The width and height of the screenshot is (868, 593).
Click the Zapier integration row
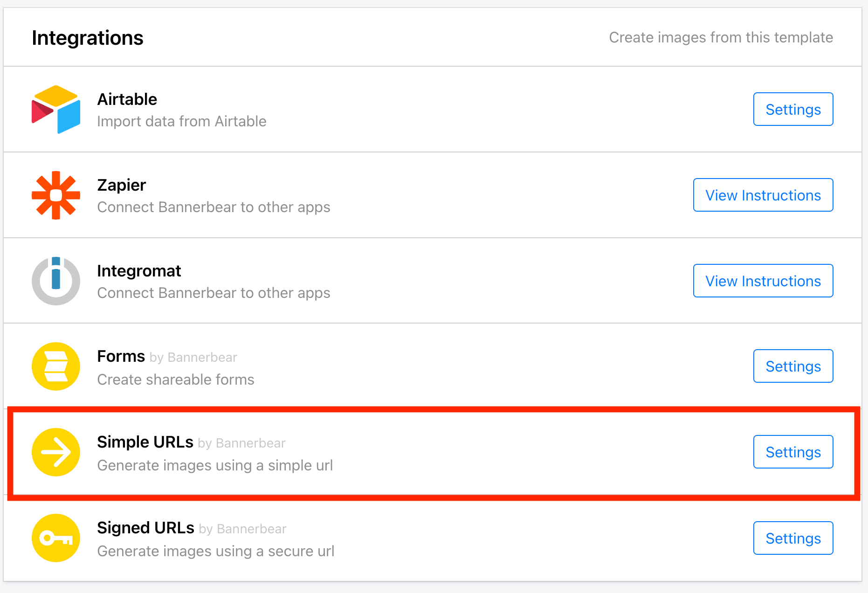(x=326, y=195)
